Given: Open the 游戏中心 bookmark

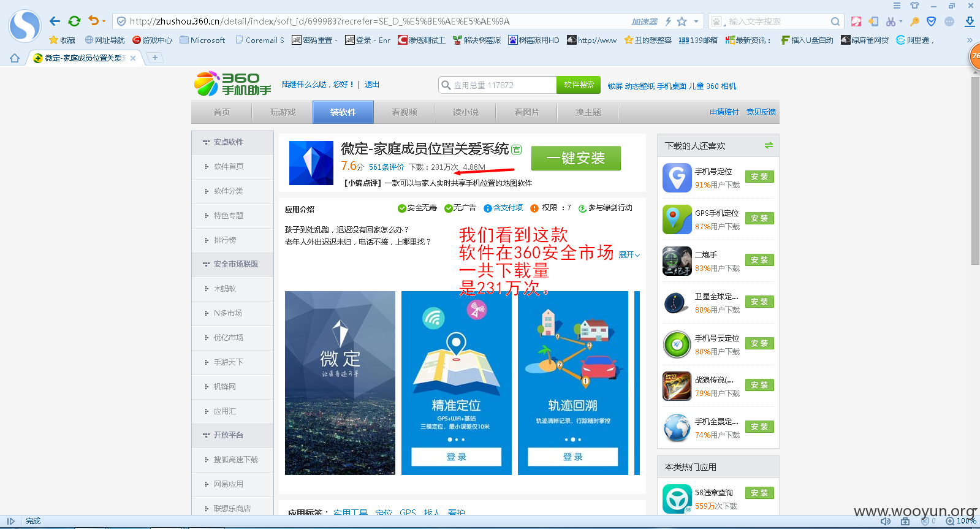Looking at the screenshot, I should click(153, 40).
